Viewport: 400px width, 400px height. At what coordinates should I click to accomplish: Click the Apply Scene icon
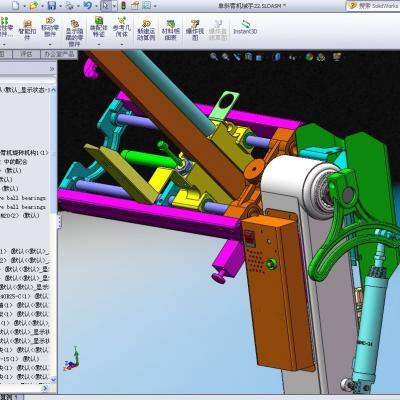[321, 57]
